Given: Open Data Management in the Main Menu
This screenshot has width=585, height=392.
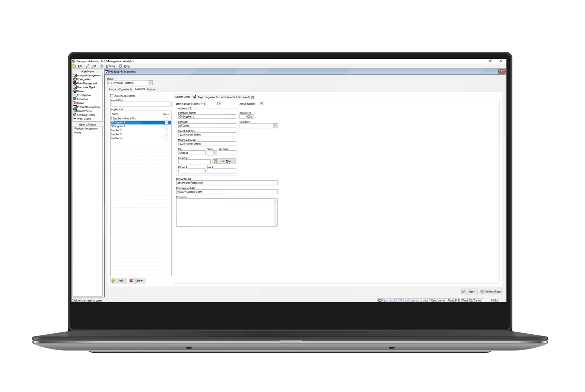Looking at the screenshot, I should pos(85,83).
